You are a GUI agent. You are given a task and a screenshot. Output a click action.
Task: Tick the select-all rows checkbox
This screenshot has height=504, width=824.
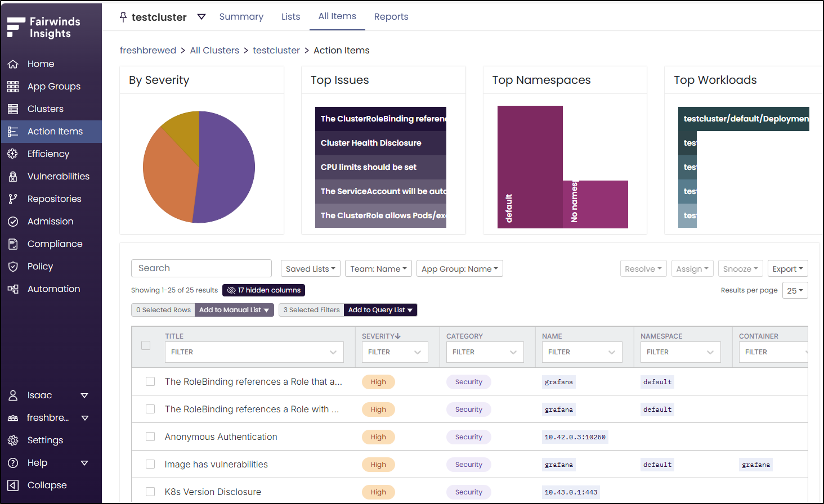146,345
